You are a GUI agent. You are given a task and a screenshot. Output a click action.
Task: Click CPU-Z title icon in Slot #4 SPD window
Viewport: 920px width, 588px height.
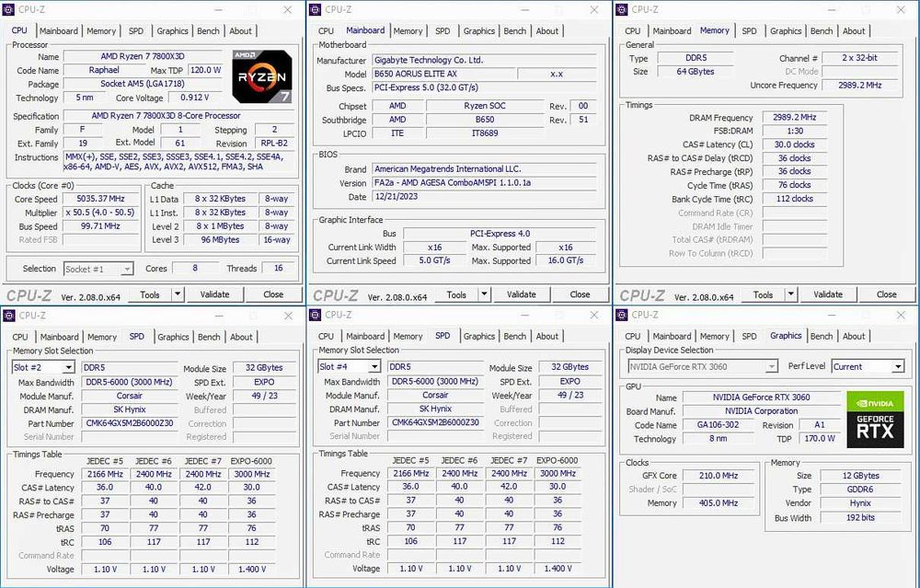pyautogui.click(x=315, y=316)
